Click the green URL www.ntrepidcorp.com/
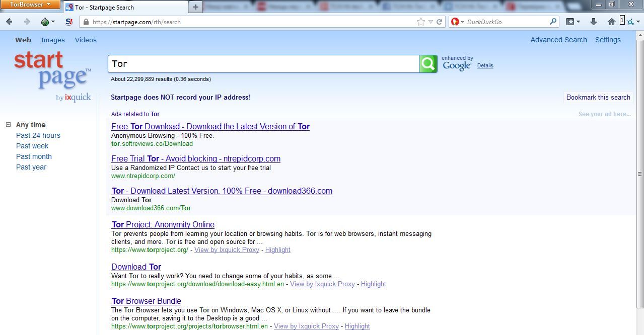The height and width of the screenshot is (335, 644). (143, 176)
